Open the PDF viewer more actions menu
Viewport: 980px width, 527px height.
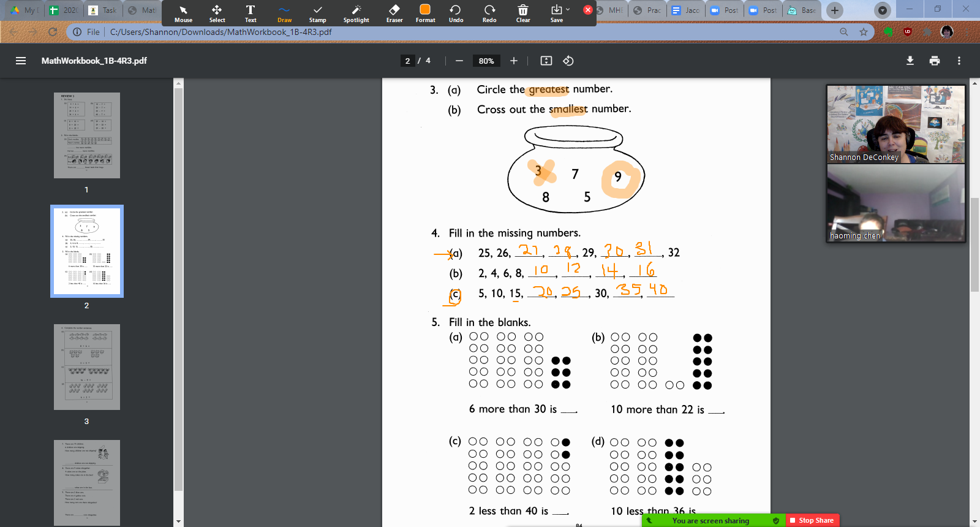(x=959, y=61)
